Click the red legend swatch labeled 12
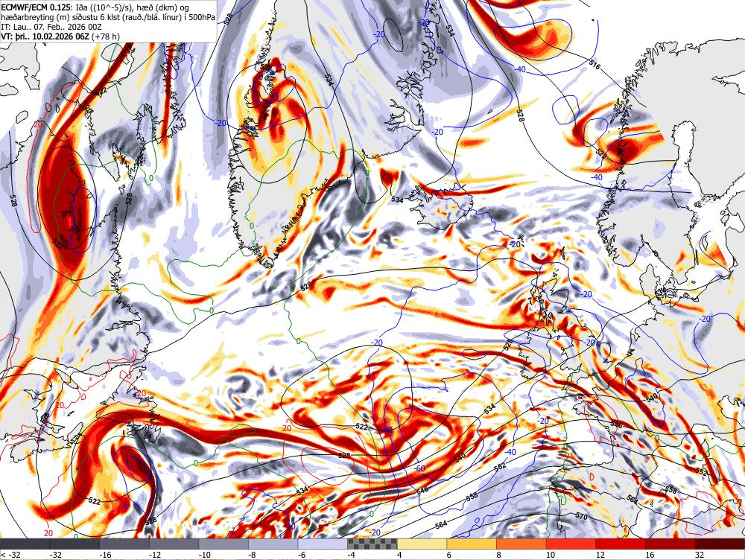745x560 pixels. click(621, 544)
